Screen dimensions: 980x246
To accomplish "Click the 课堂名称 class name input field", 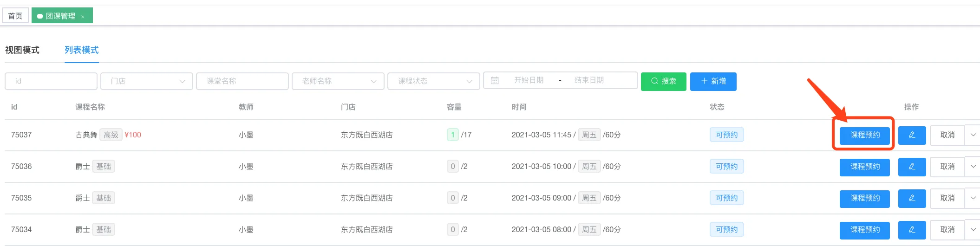I will point(242,81).
